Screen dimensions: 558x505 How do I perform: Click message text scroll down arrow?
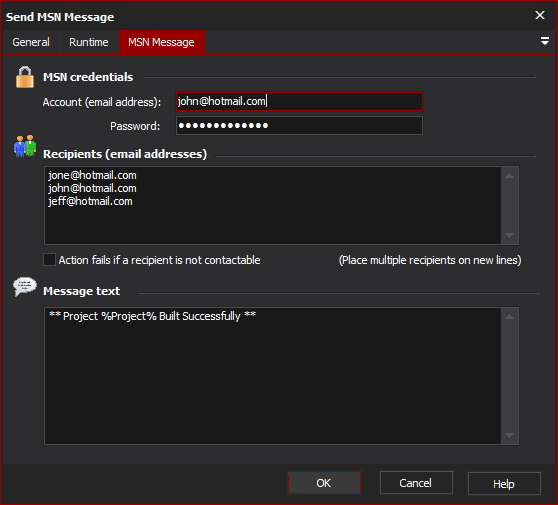pos(510,435)
